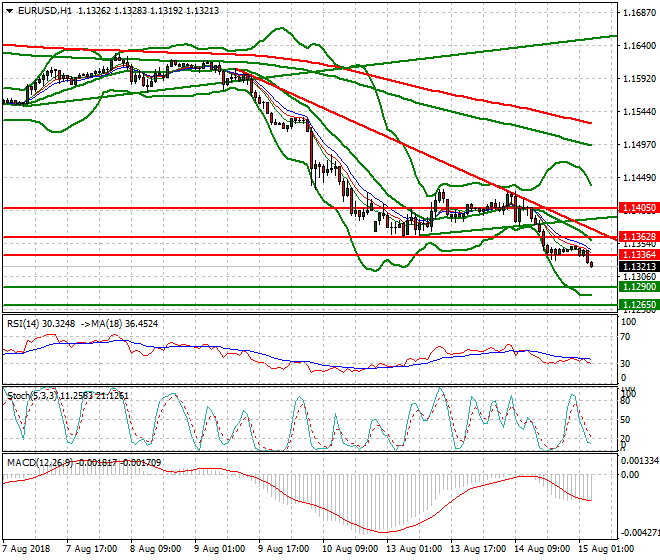Click the latest candlestick near 1.13213

point(591,264)
